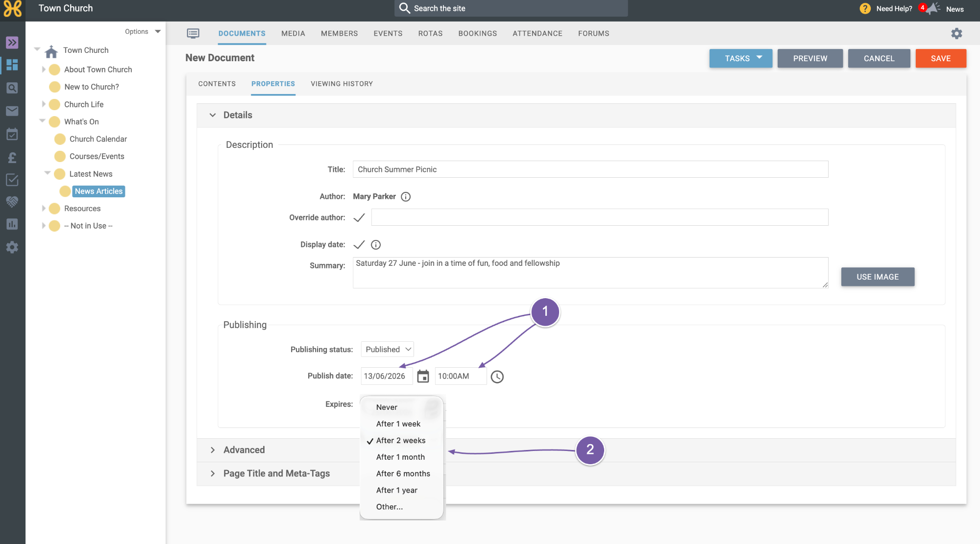980x544 pixels.
Task: Click the author info icon beside Mary Parker
Action: [406, 196]
